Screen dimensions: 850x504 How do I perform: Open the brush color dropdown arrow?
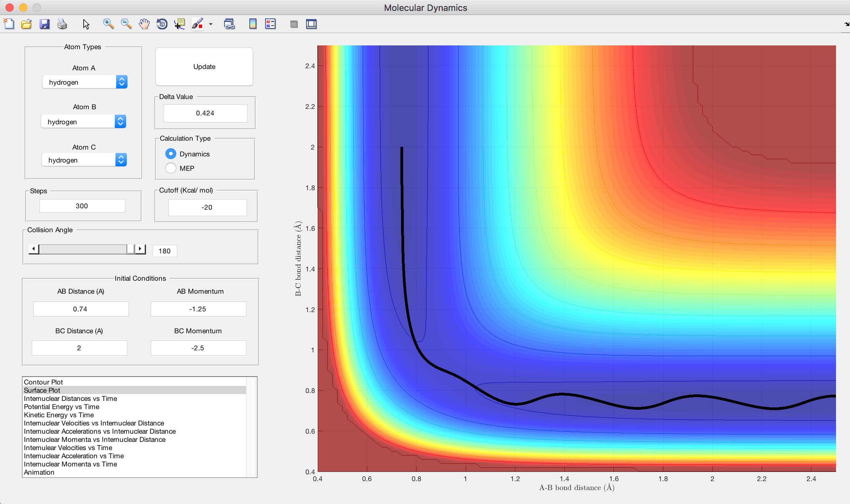[x=211, y=24]
